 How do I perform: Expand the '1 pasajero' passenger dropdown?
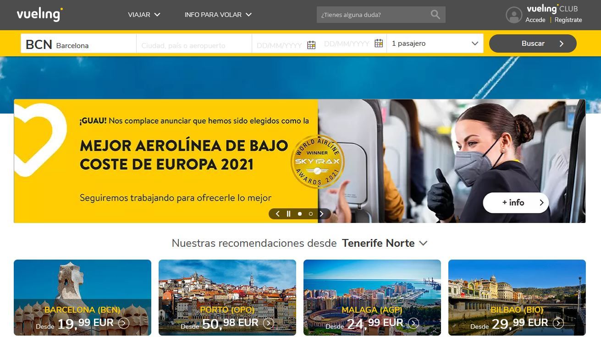pyautogui.click(x=435, y=43)
